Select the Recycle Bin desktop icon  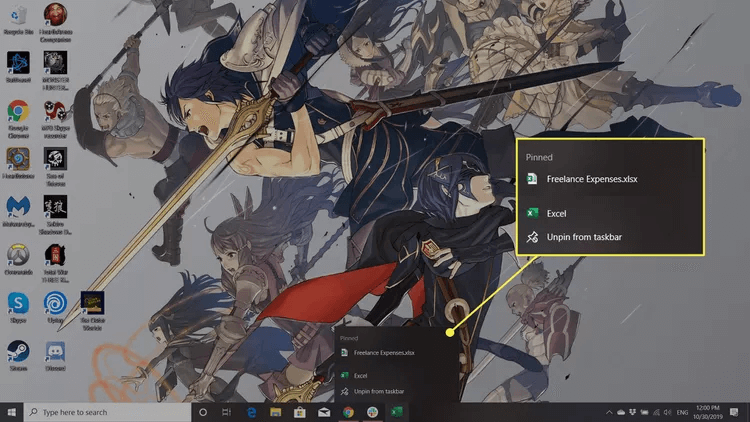[18, 20]
